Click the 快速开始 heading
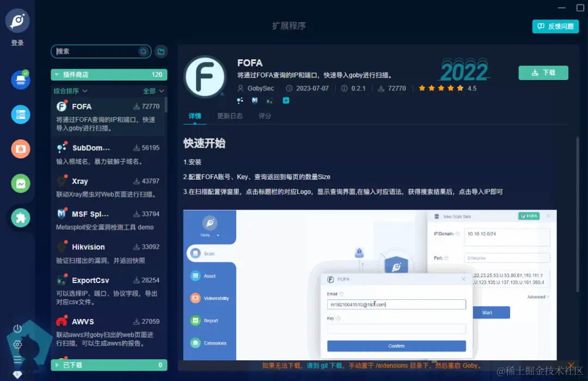Image resolution: width=588 pixels, height=381 pixels. (x=204, y=143)
